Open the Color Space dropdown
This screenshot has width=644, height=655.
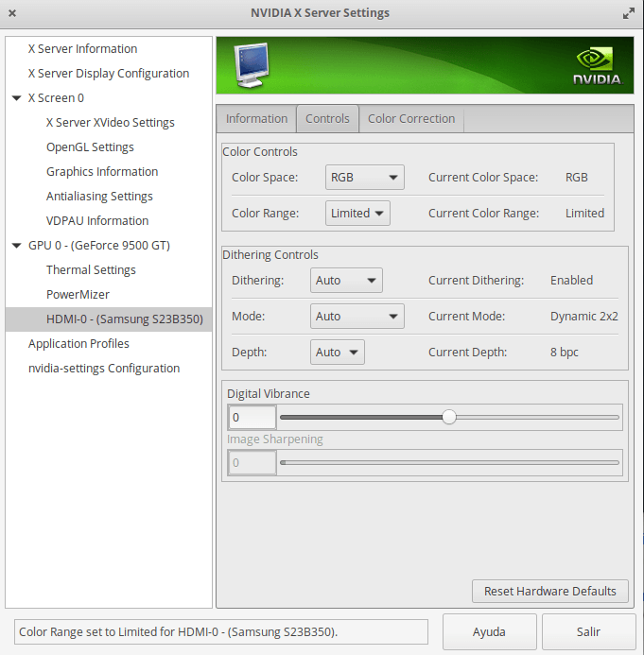click(x=365, y=178)
